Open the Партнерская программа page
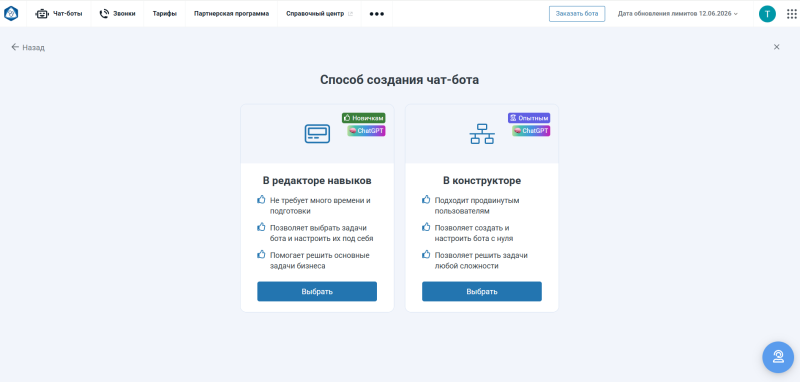The width and height of the screenshot is (800, 382). (x=232, y=14)
